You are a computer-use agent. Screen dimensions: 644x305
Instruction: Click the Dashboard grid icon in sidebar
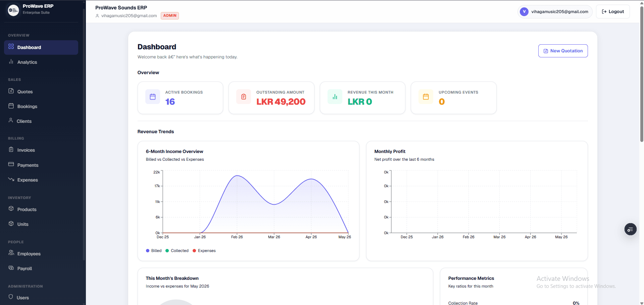coord(11,46)
